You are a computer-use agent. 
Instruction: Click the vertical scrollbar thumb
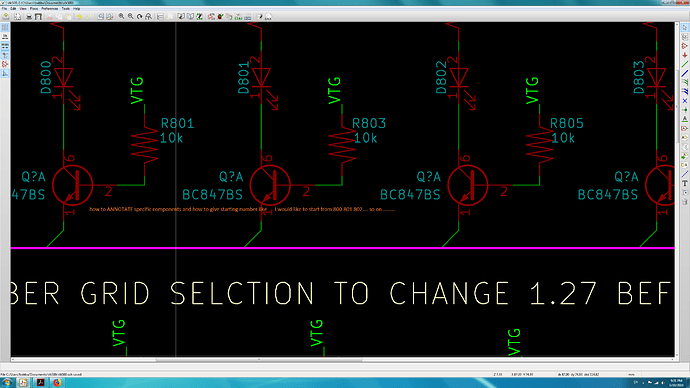tap(677, 106)
